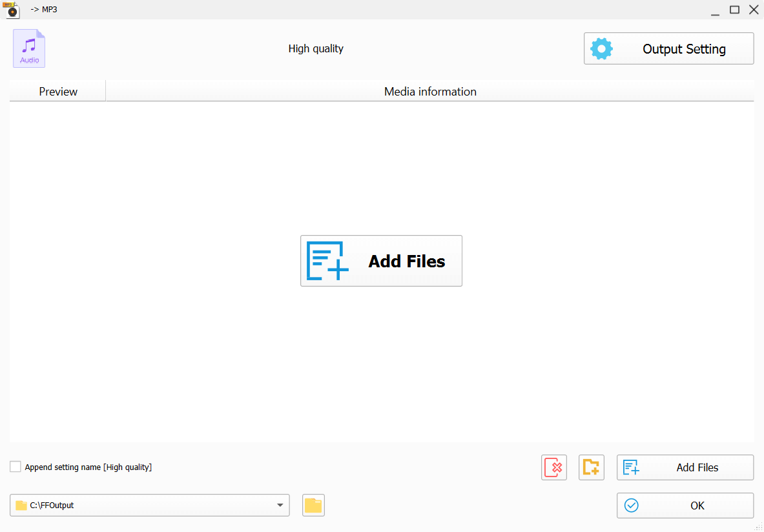
Task: Switch to the Preview tab
Action: pyautogui.click(x=57, y=91)
